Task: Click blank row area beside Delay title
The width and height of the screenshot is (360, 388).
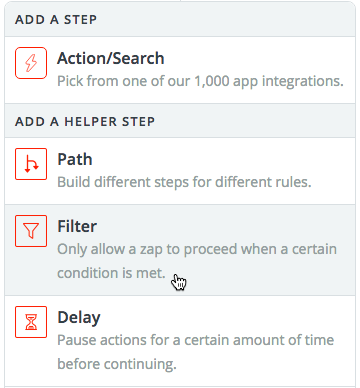Action: (227, 317)
